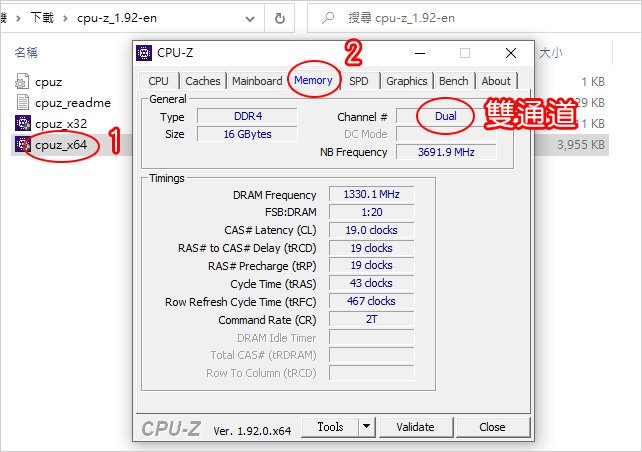Select the cpuz_readme file name
The image size is (642, 452).
click(x=73, y=103)
